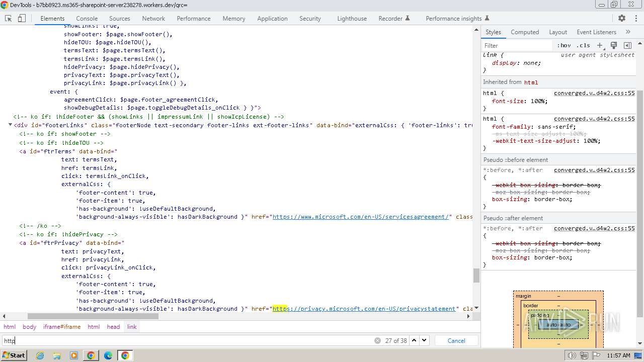Toggle the font-size: 100% declaration
This screenshot has width=644, height=362.
click(520, 101)
